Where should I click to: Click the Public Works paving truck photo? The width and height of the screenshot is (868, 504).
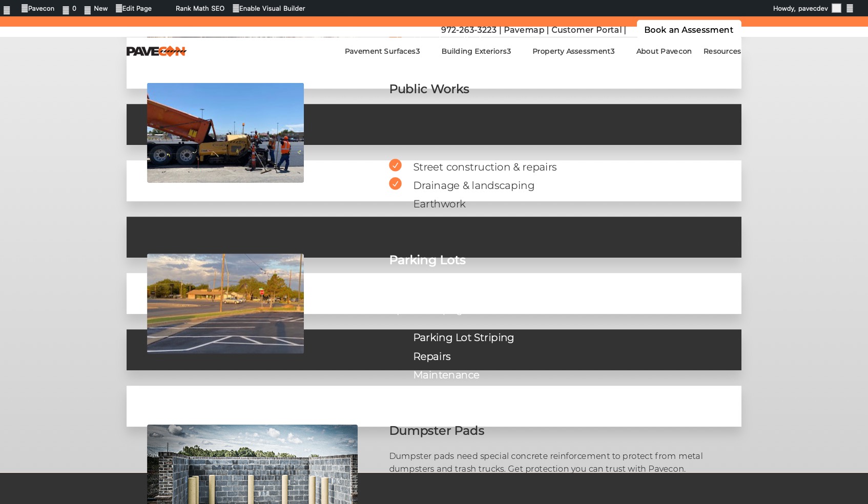(x=225, y=133)
